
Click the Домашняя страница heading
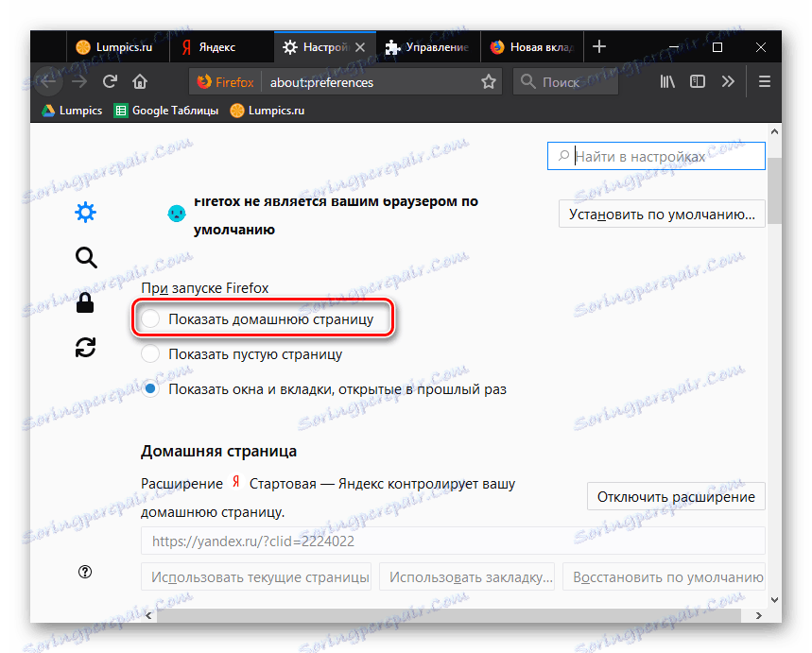[x=218, y=451]
